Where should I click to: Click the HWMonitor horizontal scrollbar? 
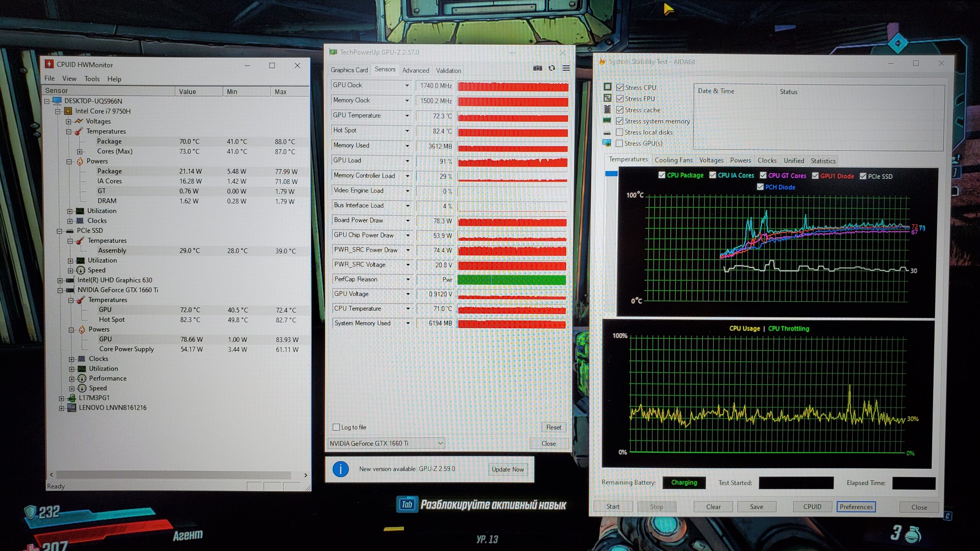173,475
